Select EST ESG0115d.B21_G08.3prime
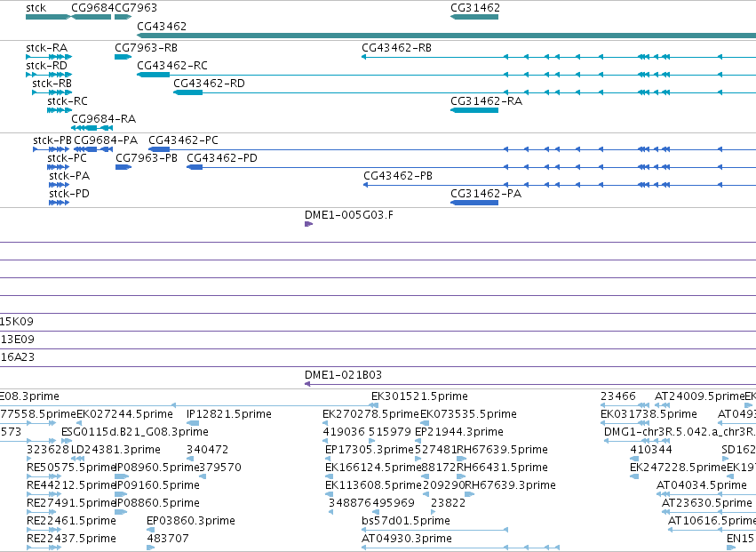This screenshot has width=756, height=552. (67, 441)
